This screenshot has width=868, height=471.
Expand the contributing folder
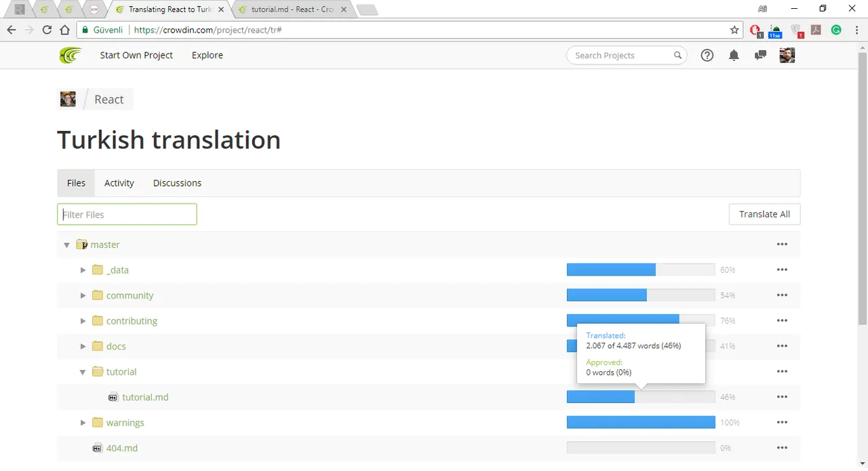tap(83, 321)
